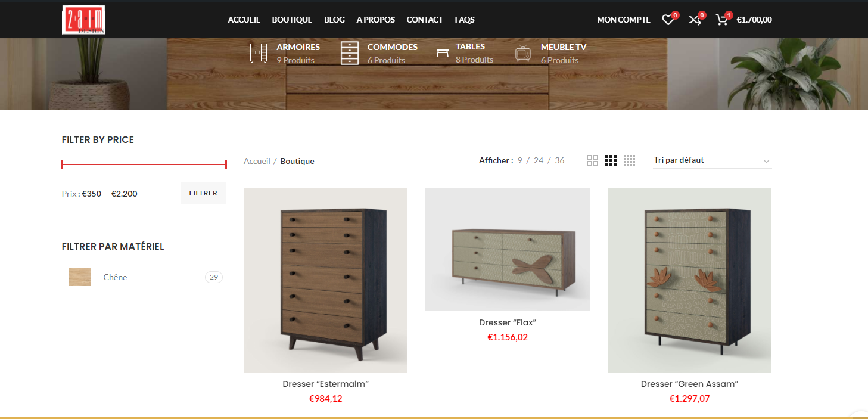The height and width of the screenshot is (419, 868).
Task: Show 24 products per page
Action: pos(539,160)
